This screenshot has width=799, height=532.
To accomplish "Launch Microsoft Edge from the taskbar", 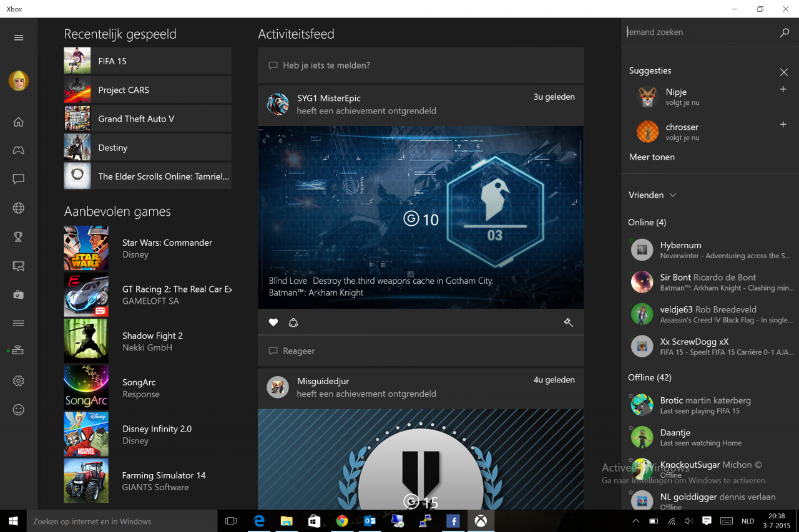I will 259,521.
